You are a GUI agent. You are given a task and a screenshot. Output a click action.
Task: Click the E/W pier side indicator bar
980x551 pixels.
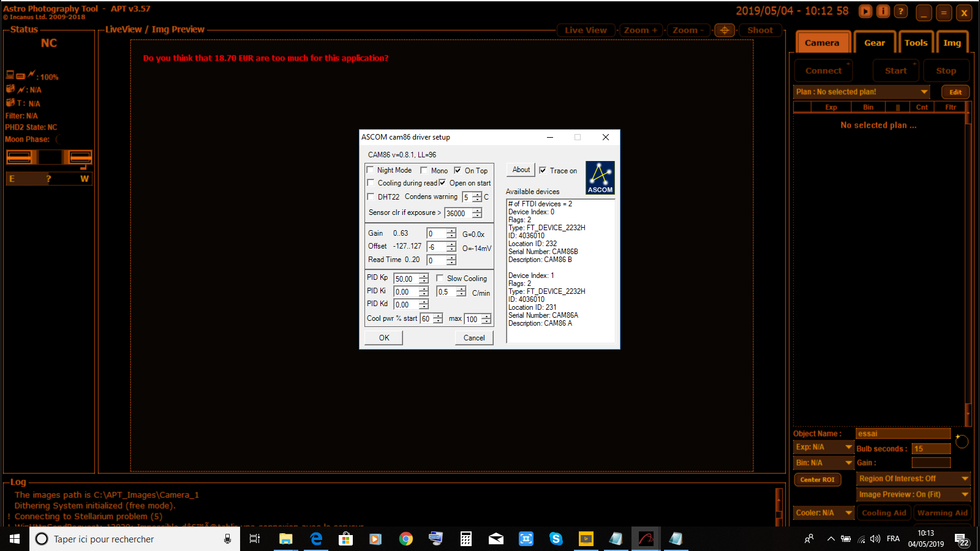coord(49,179)
